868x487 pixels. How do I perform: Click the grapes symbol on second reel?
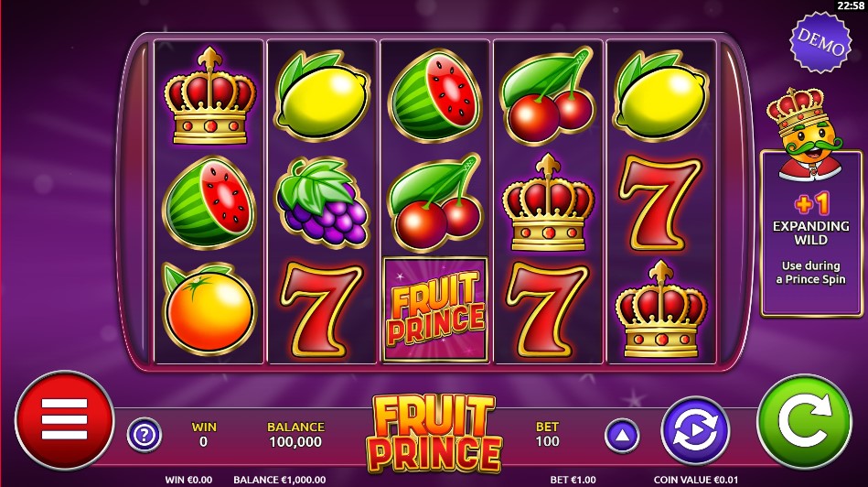pos(323,201)
